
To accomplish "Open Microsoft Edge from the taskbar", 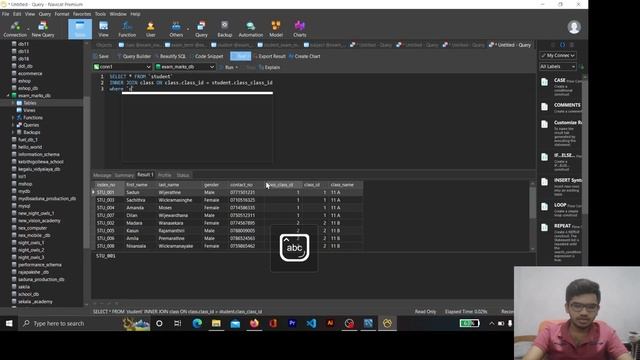I will click(197, 323).
